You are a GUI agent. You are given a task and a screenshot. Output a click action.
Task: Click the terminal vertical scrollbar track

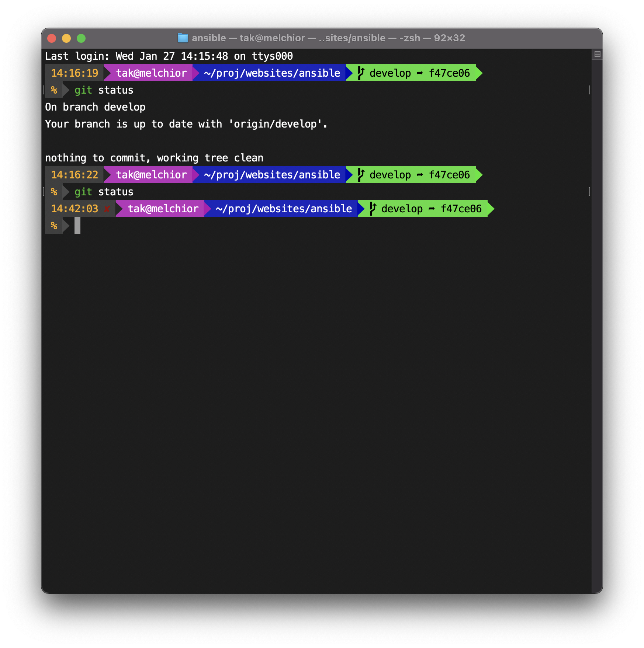click(x=597, y=325)
